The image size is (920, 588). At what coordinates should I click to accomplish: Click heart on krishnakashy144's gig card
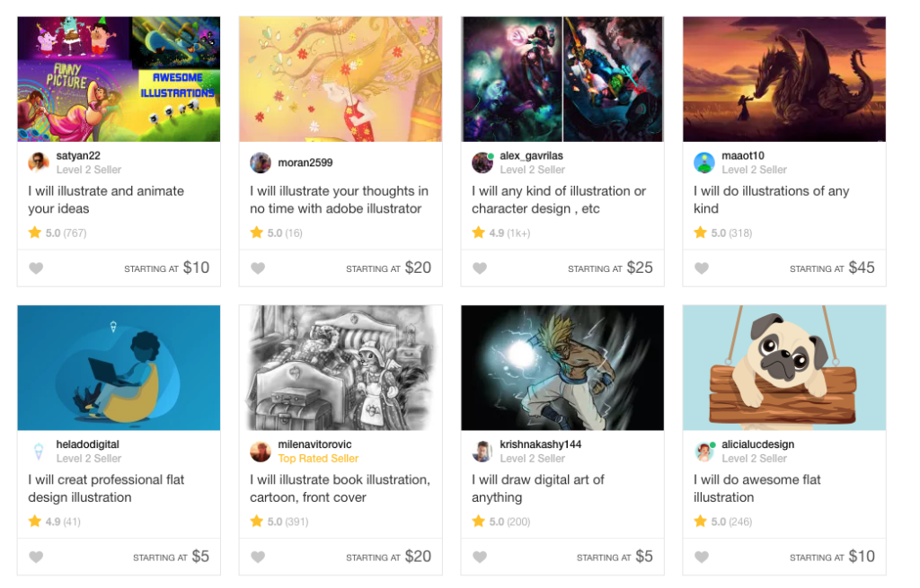pyautogui.click(x=480, y=557)
